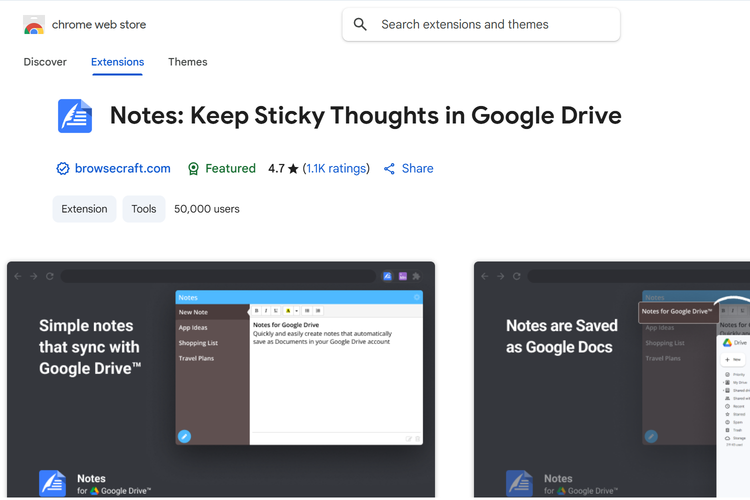Click the star rating icon

click(293, 168)
